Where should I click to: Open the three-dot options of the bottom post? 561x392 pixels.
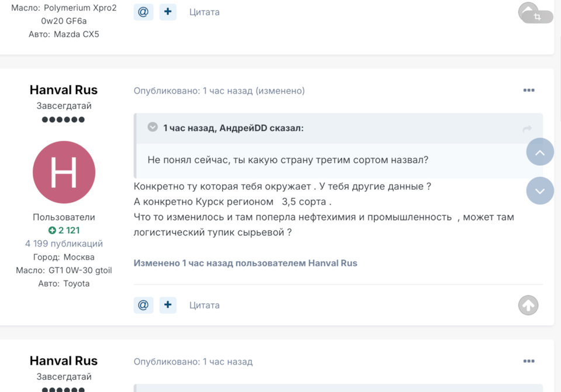click(x=529, y=361)
